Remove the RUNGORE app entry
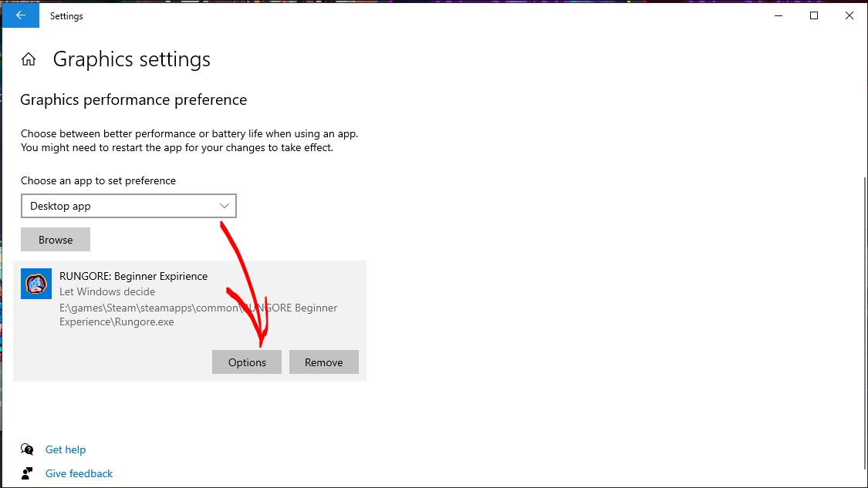This screenshot has height=488, width=868. [x=323, y=362]
